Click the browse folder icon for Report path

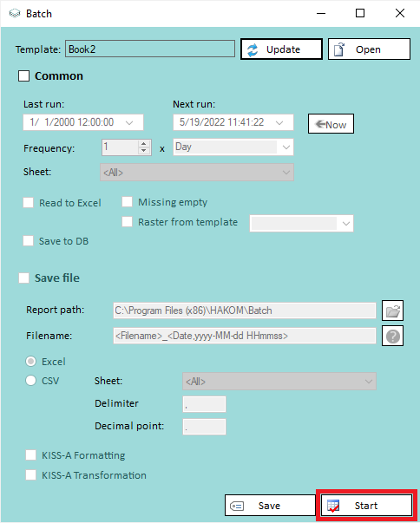[392, 311]
